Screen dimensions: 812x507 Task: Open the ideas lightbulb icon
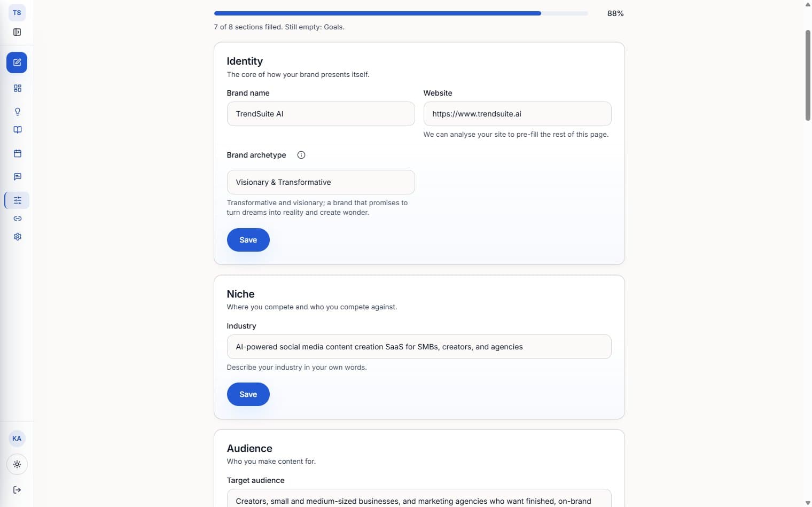tap(18, 112)
